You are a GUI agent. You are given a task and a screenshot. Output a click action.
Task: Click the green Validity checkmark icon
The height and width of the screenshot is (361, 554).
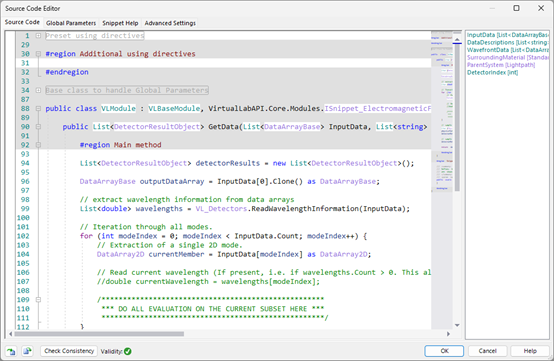[128, 351]
